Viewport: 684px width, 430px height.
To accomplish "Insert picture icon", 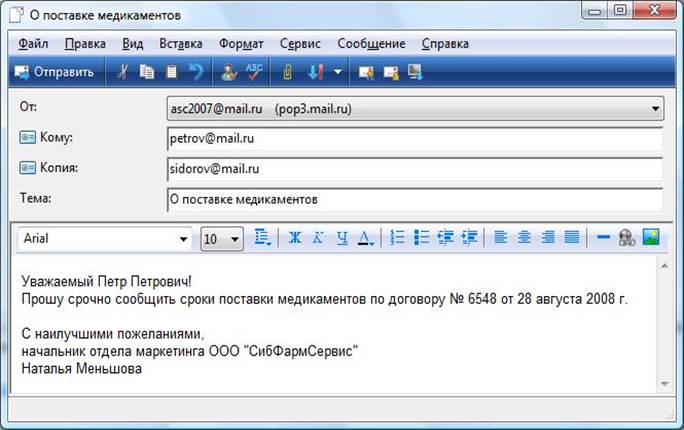I will pyautogui.click(x=651, y=238).
